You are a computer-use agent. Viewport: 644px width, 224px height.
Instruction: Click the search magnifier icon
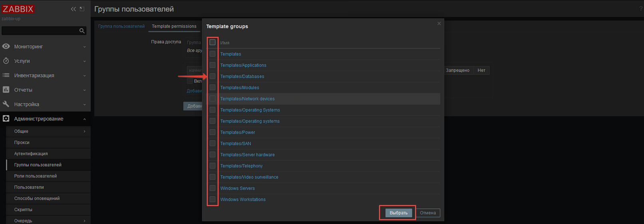[x=82, y=31]
